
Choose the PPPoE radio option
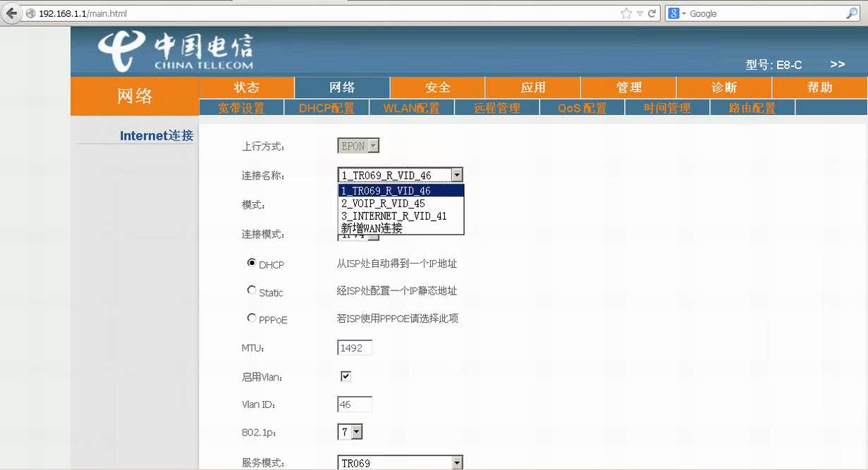[252, 318]
